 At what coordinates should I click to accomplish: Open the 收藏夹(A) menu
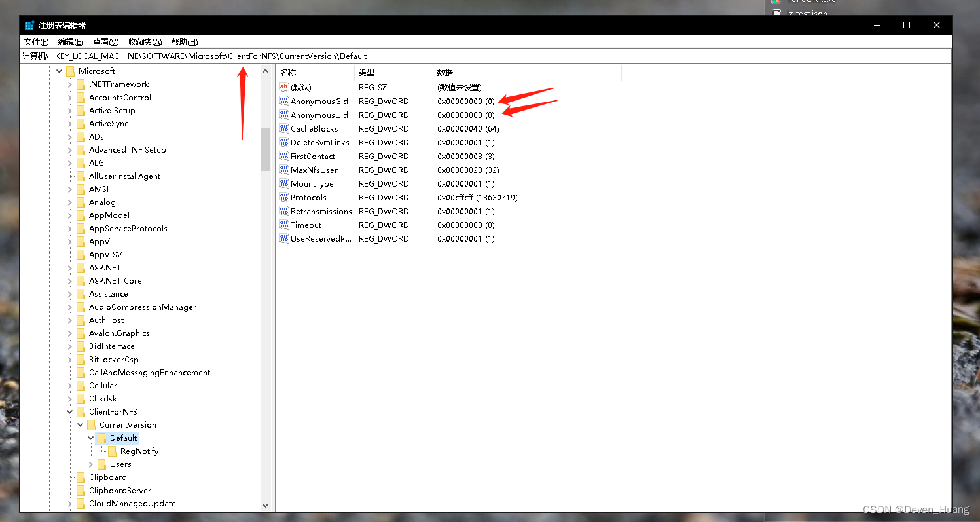click(144, 41)
